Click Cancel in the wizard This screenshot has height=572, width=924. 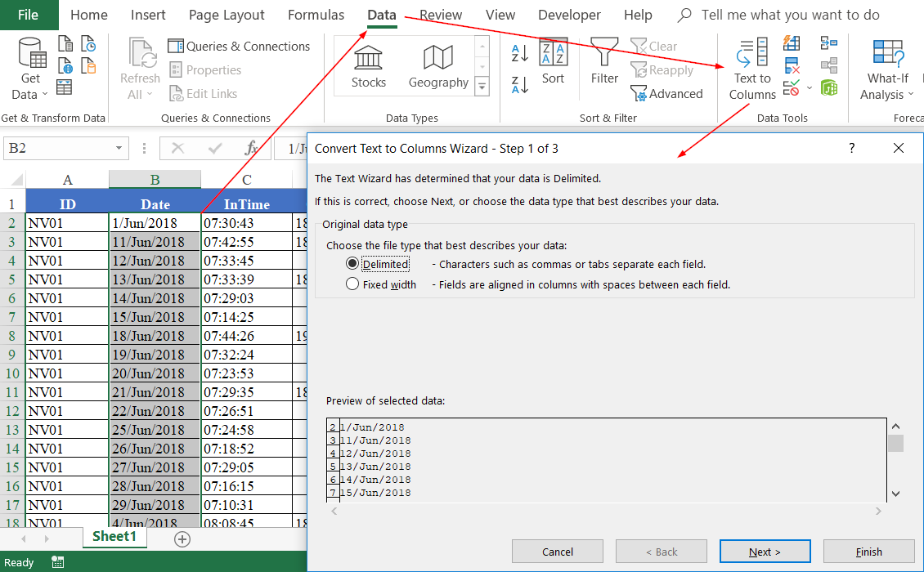tap(558, 552)
